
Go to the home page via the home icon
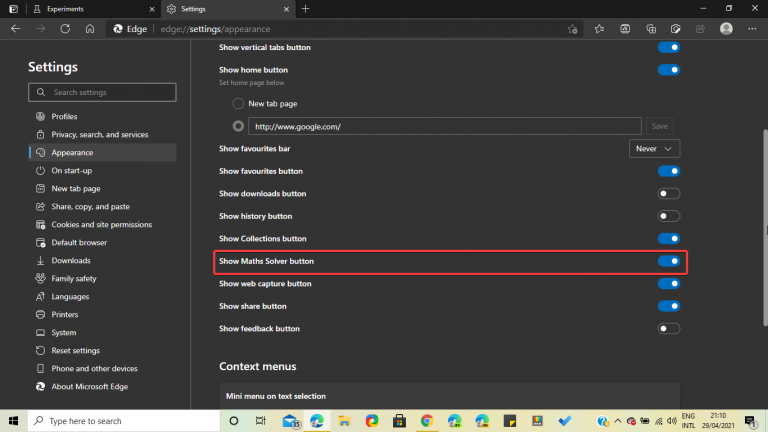(90, 29)
